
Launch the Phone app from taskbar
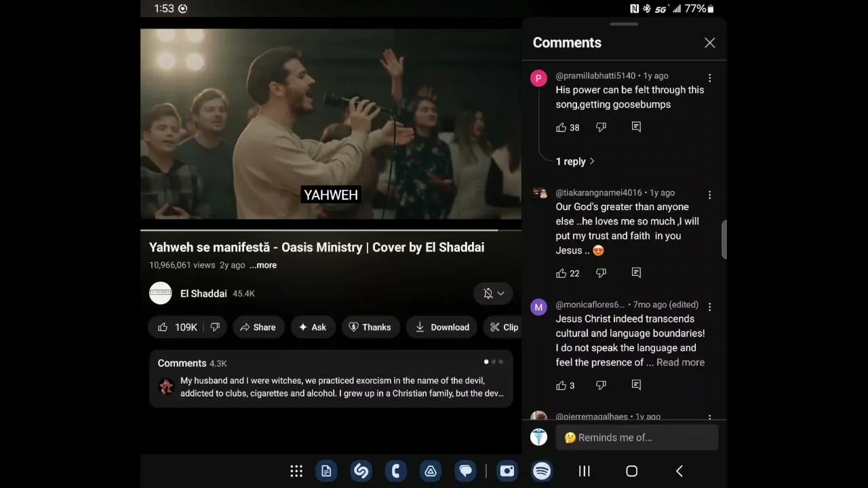pyautogui.click(x=396, y=471)
